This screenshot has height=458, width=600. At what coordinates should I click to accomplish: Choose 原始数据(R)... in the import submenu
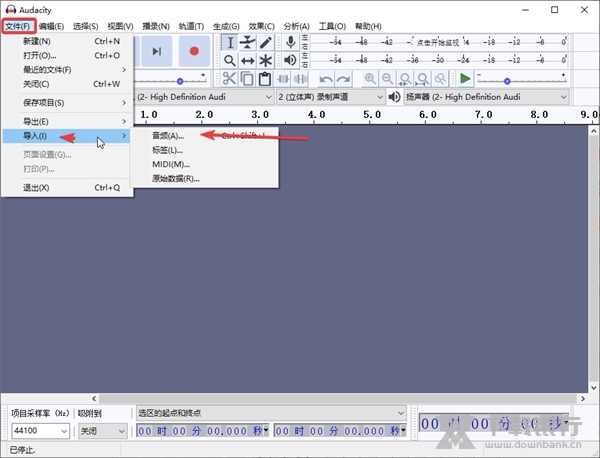tap(204, 178)
